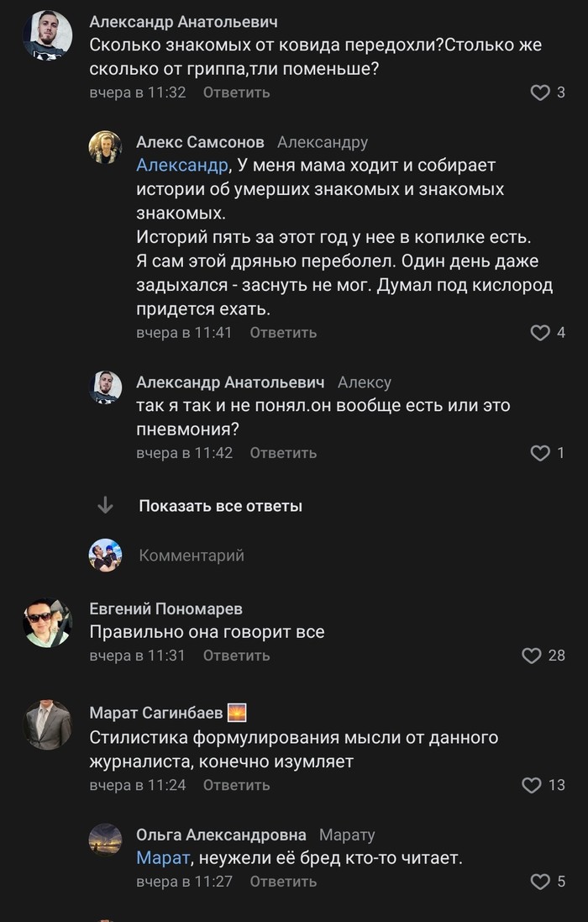This screenshot has height=922, width=588.
Task: Open Алекс Самсонов's profile name link
Action: (x=200, y=142)
